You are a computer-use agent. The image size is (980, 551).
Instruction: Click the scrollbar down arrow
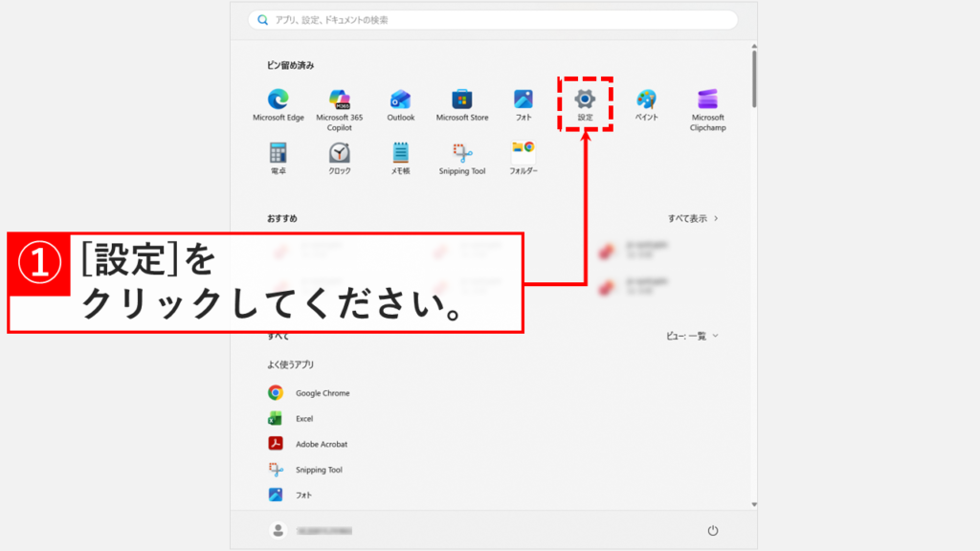point(754,504)
